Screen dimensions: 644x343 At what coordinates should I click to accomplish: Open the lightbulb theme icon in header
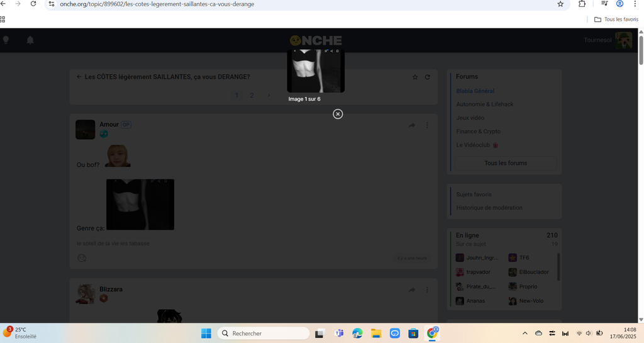6,40
